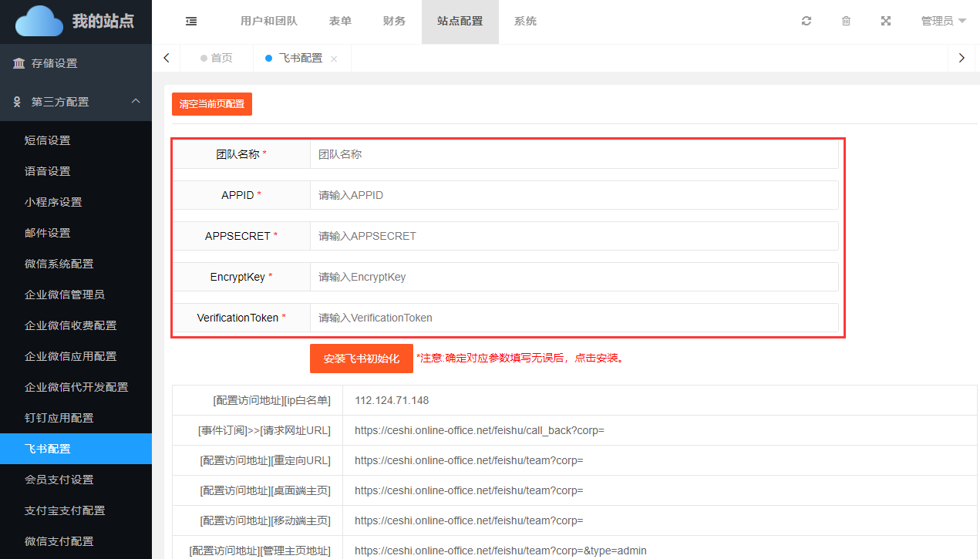Focus the 团队名称 input field
Screen dimensions: 980x559
coord(574,154)
